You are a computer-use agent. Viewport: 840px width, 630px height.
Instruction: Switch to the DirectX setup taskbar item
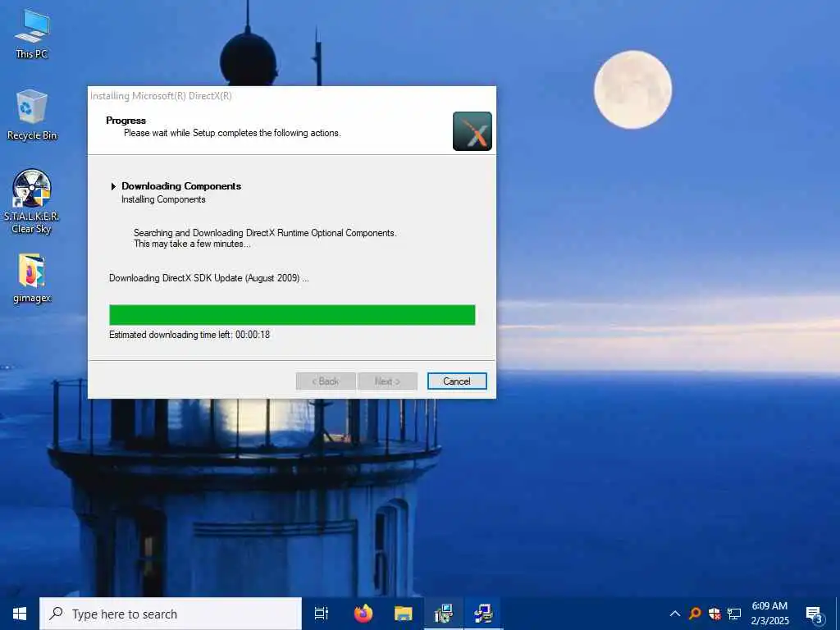(483, 614)
